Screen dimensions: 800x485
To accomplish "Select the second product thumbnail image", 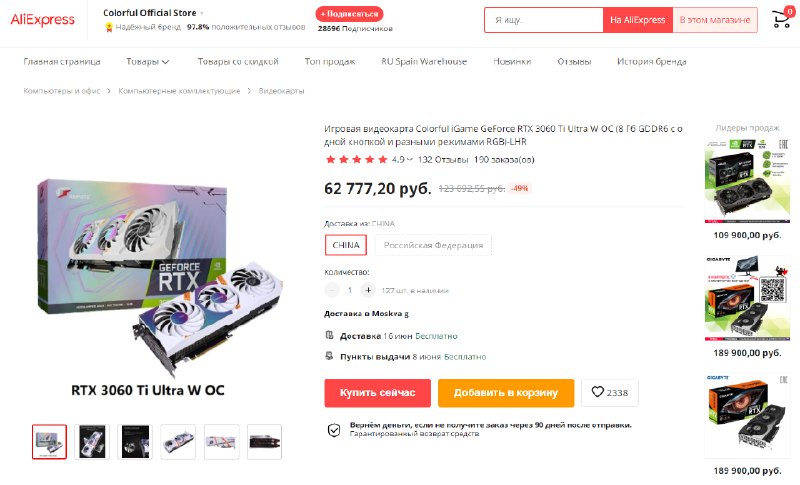I will click(x=92, y=442).
